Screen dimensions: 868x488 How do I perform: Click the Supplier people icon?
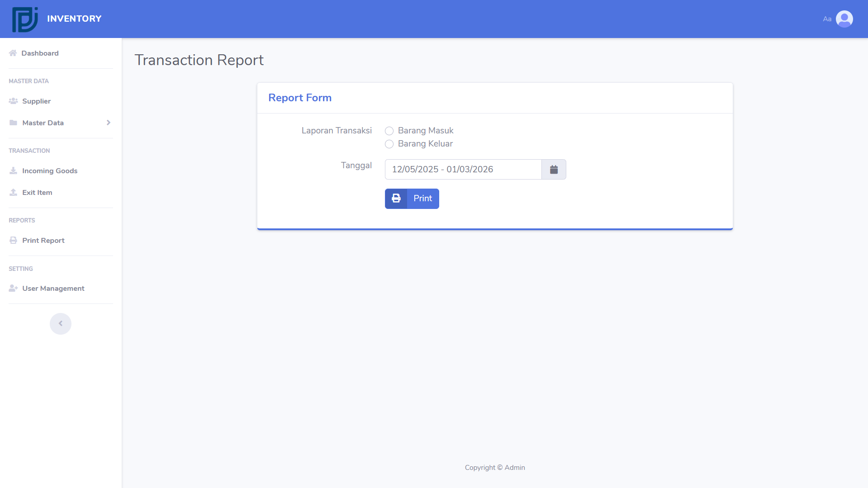[x=13, y=101]
